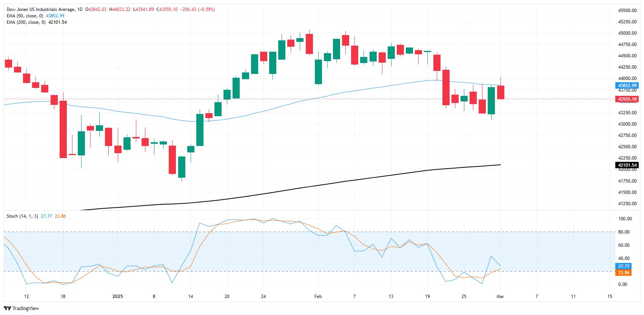
Task: Click the 60.00 stochastic axis label
Action: click(x=624, y=245)
